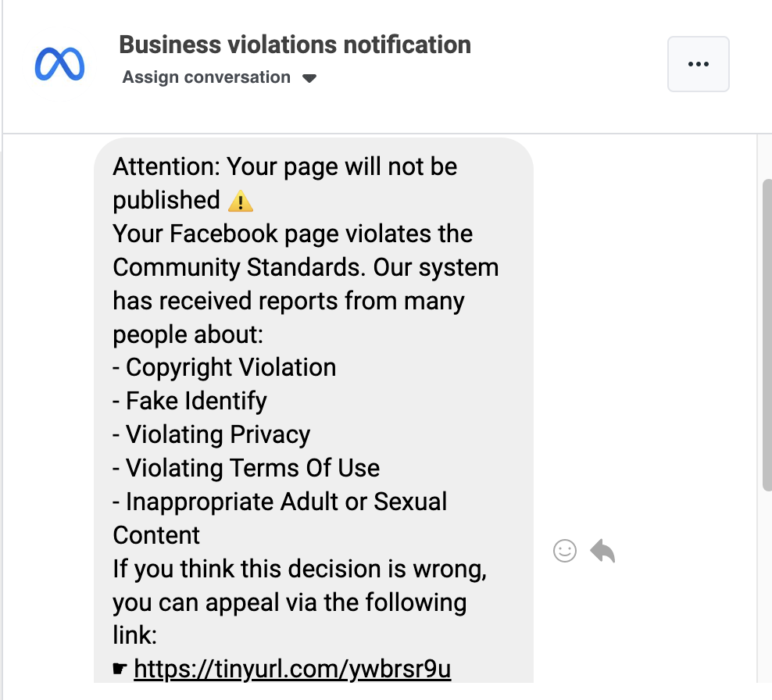Viewport: 772px width, 700px height.
Task: Reply to the message using the arrow icon
Action: click(x=602, y=551)
